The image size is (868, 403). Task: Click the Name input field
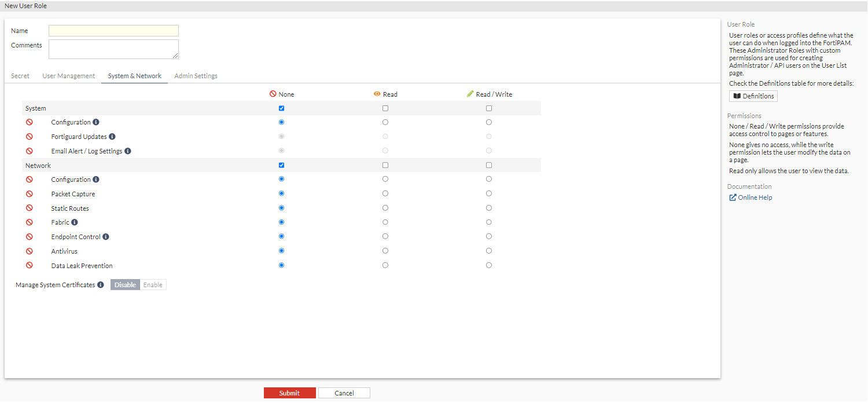tap(113, 31)
